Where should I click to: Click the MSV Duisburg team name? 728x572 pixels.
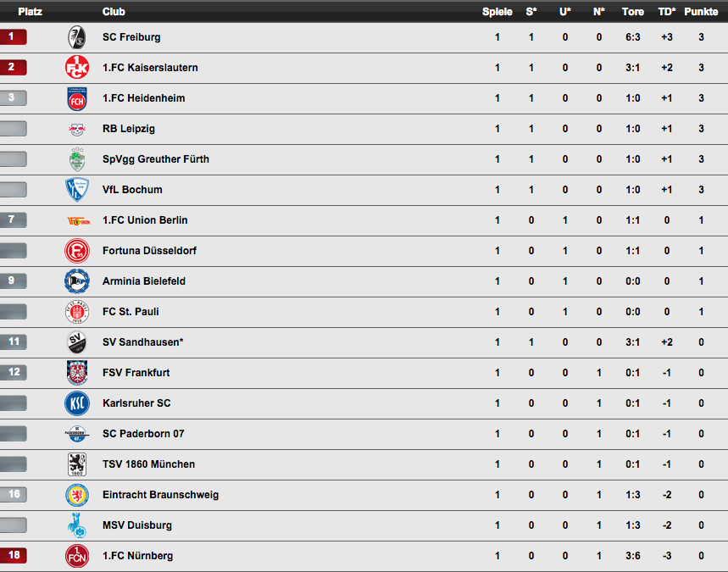pos(137,525)
